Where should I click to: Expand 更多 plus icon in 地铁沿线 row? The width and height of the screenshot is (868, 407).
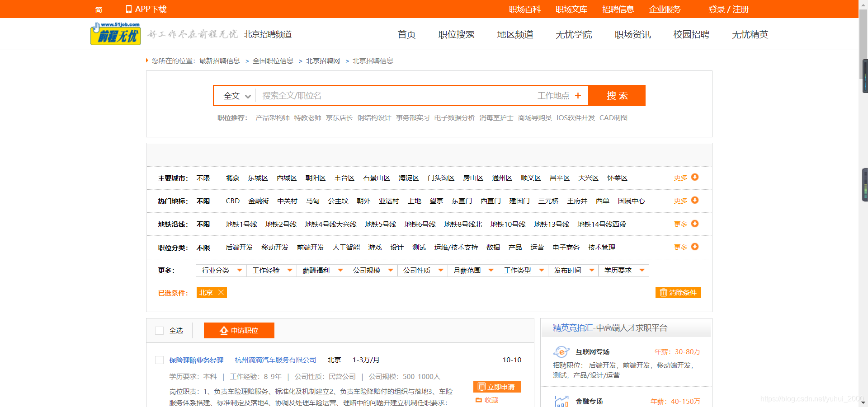point(695,224)
